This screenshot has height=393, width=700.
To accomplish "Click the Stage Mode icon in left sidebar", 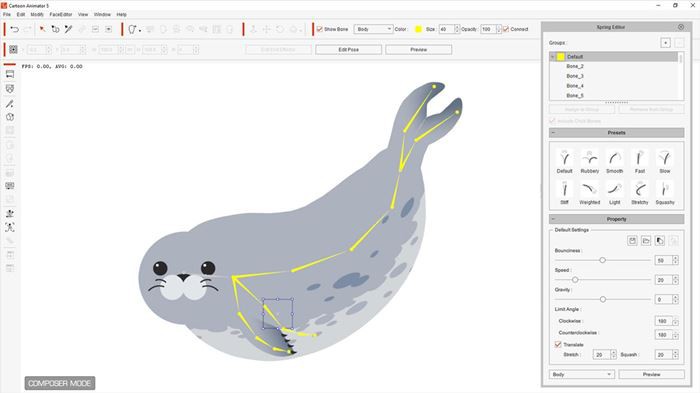I will pos(10,75).
